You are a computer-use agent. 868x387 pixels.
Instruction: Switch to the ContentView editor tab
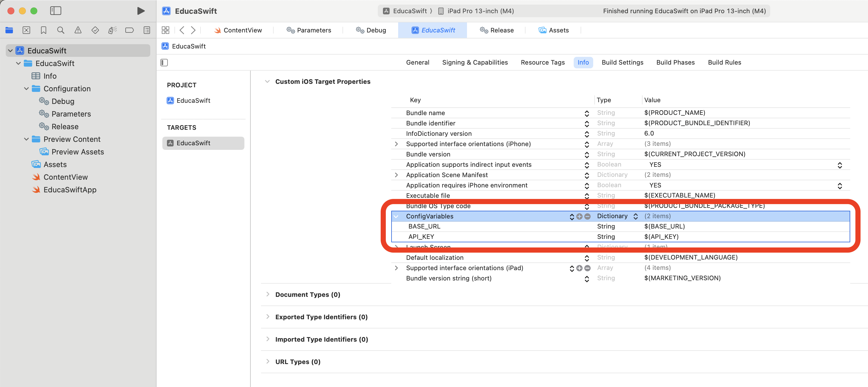pyautogui.click(x=238, y=30)
